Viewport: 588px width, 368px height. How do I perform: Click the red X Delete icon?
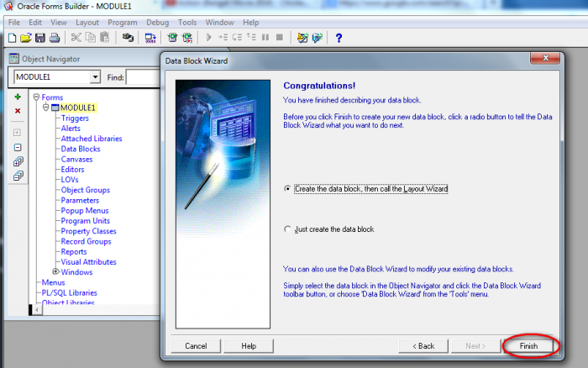(x=18, y=111)
